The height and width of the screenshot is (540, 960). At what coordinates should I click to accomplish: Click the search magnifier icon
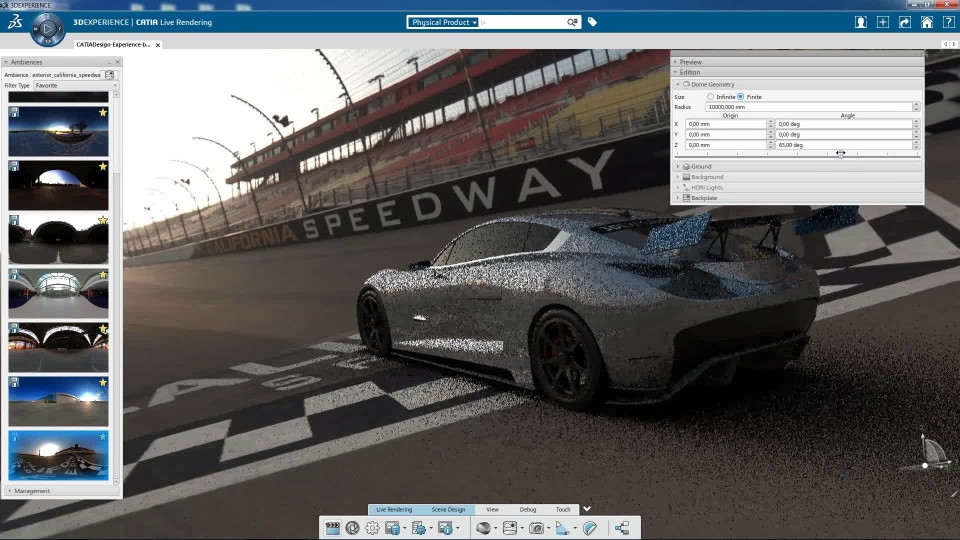click(572, 22)
